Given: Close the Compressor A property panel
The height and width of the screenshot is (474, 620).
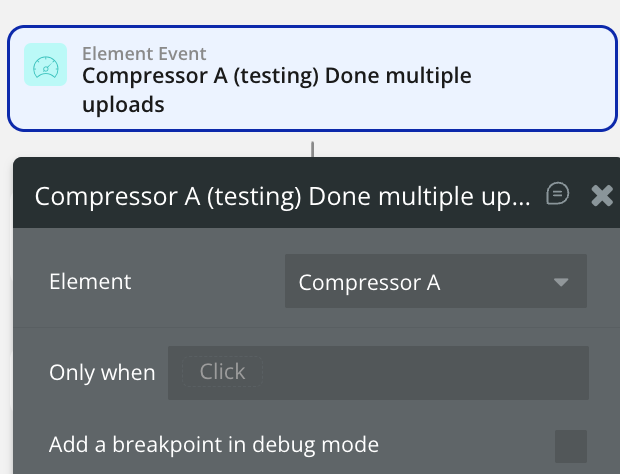Looking at the screenshot, I should [602, 195].
